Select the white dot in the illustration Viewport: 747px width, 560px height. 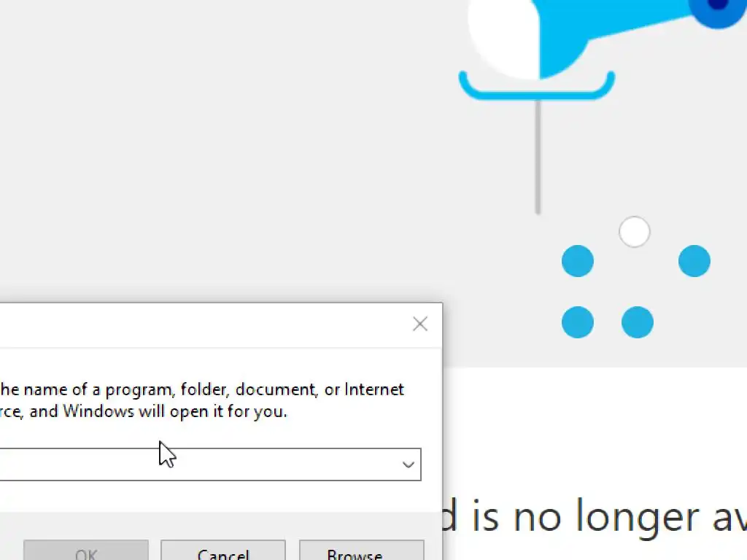click(634, 232)
